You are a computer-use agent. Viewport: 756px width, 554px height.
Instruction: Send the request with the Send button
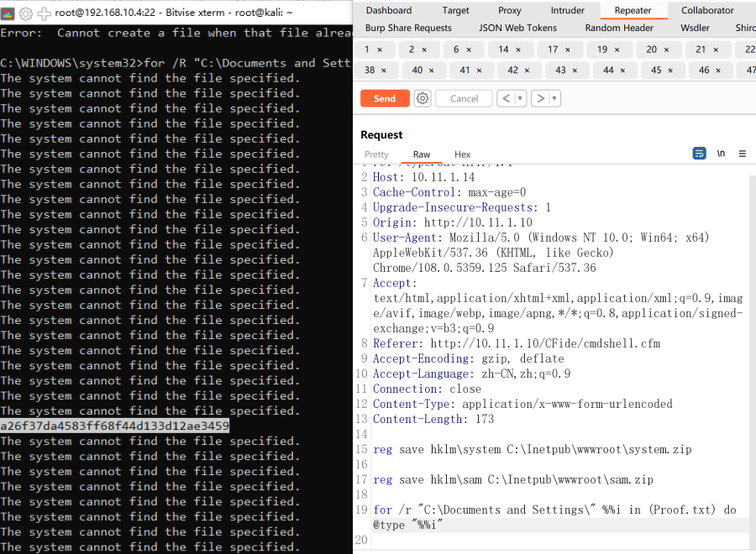point(385,99)
